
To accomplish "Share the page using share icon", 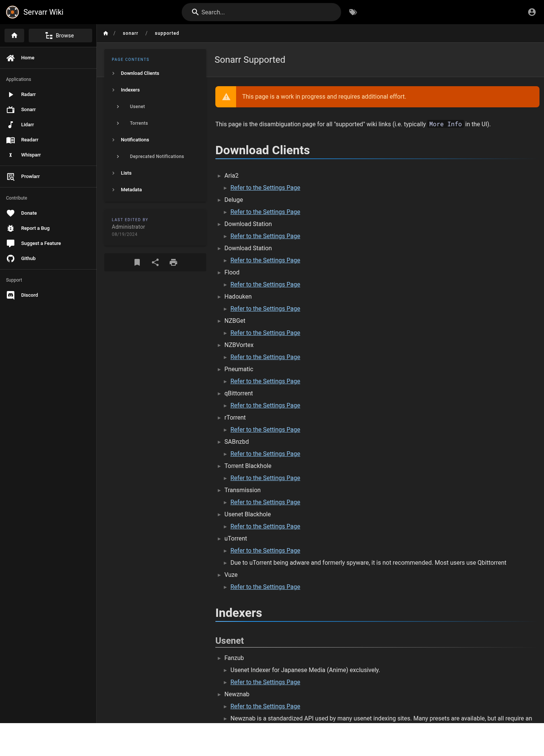I will click(155, 262).
